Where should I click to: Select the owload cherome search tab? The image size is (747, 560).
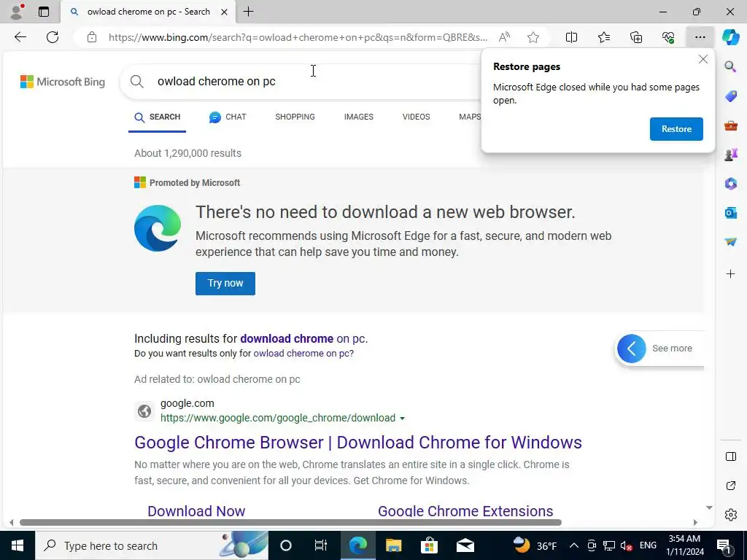(148, 12)
